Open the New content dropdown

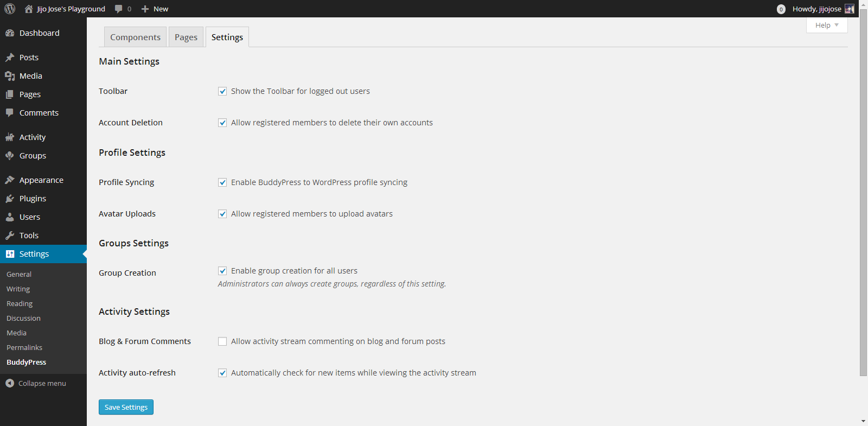155,9
